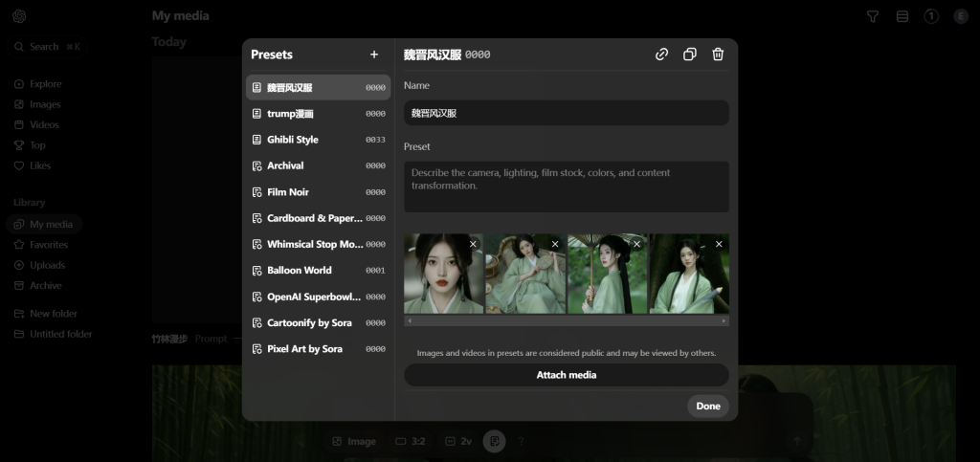Click the plus icon to add preset
Viewport: 980px width, 462px height.
374,55
